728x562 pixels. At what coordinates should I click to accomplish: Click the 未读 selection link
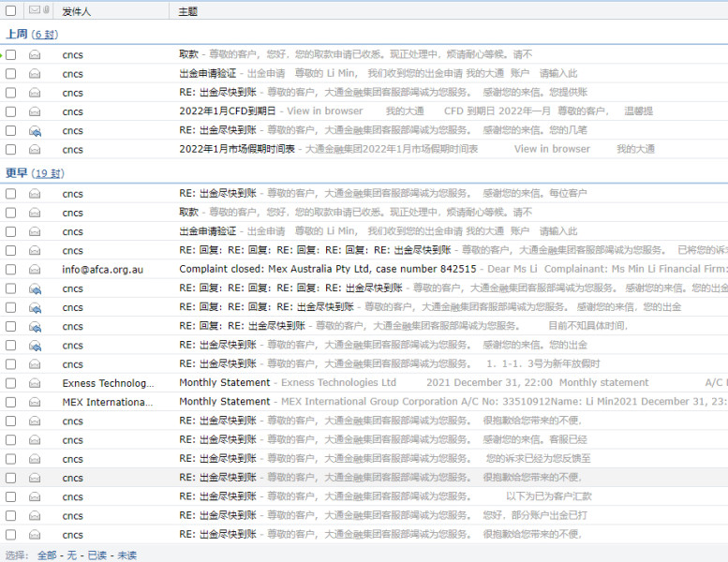pyautogui.click(x=126, y=555)
